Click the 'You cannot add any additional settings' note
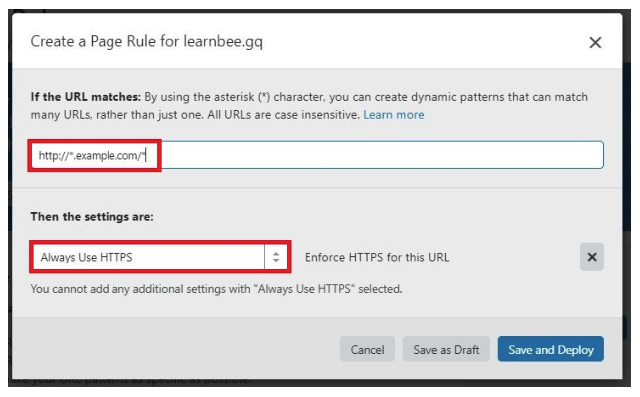 coord(216,289)
